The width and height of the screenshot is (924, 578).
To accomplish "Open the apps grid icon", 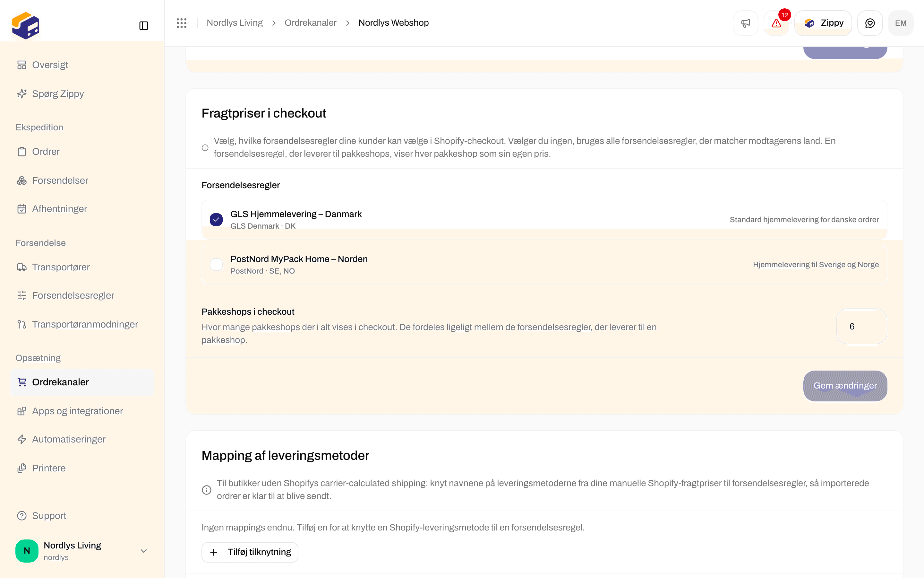I will coord(182,23).
